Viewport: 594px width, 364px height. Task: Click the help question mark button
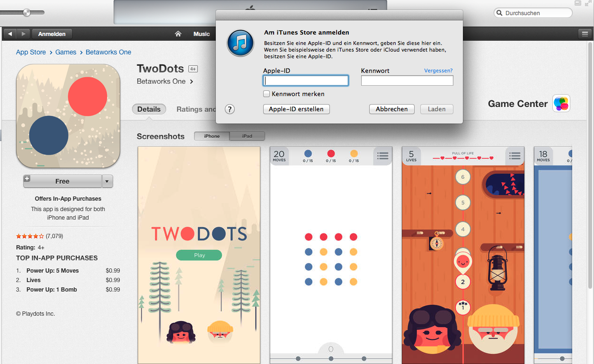click(230, 109)
